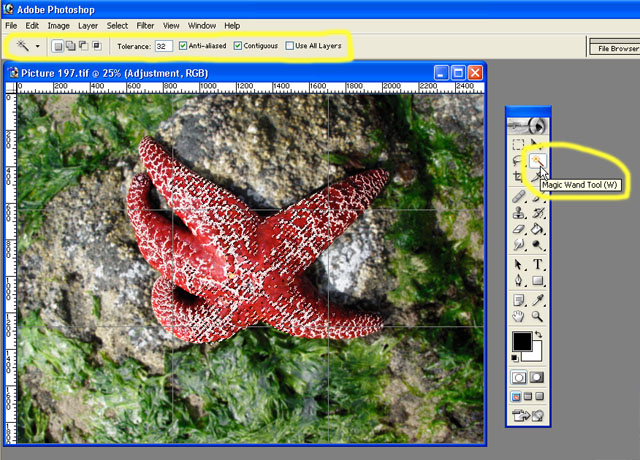Click the white background color swatch
Viewport: 640px width, 460px height.
point(536,355)
